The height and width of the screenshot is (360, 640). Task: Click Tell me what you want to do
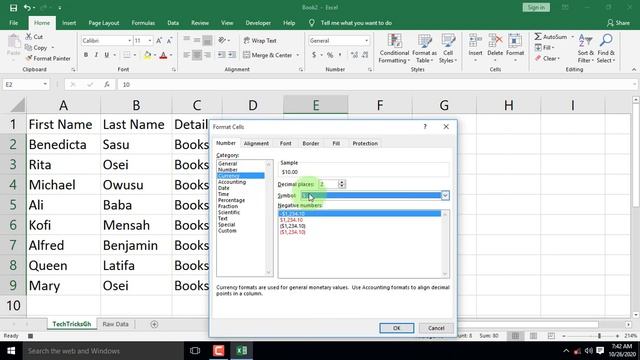[x=356, y=23]
